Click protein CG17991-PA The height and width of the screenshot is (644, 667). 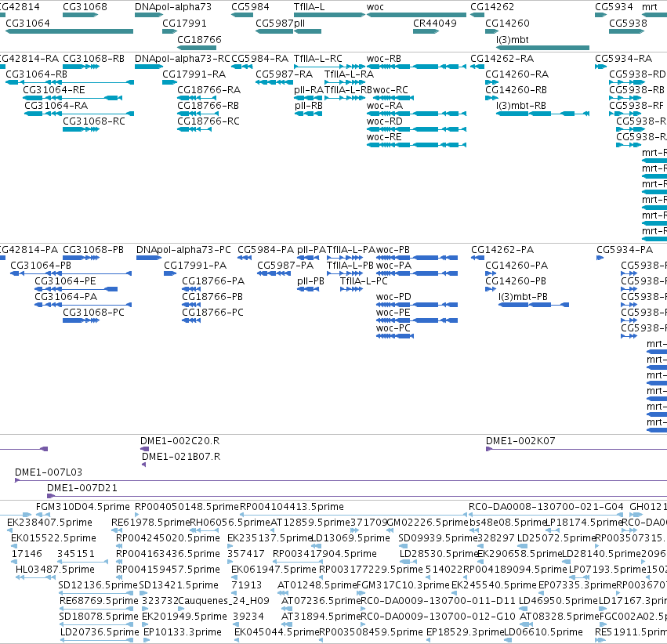(170, 273)
